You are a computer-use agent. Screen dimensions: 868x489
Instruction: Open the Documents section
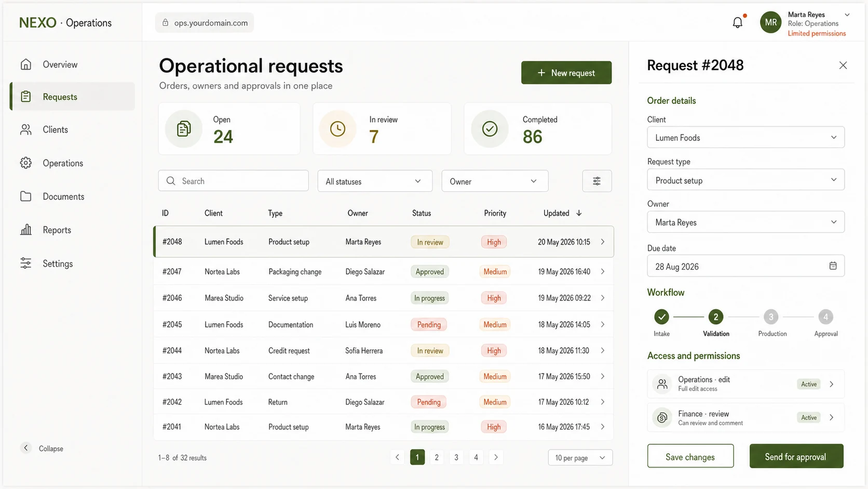pyautogui.click(x=72, y=196)
